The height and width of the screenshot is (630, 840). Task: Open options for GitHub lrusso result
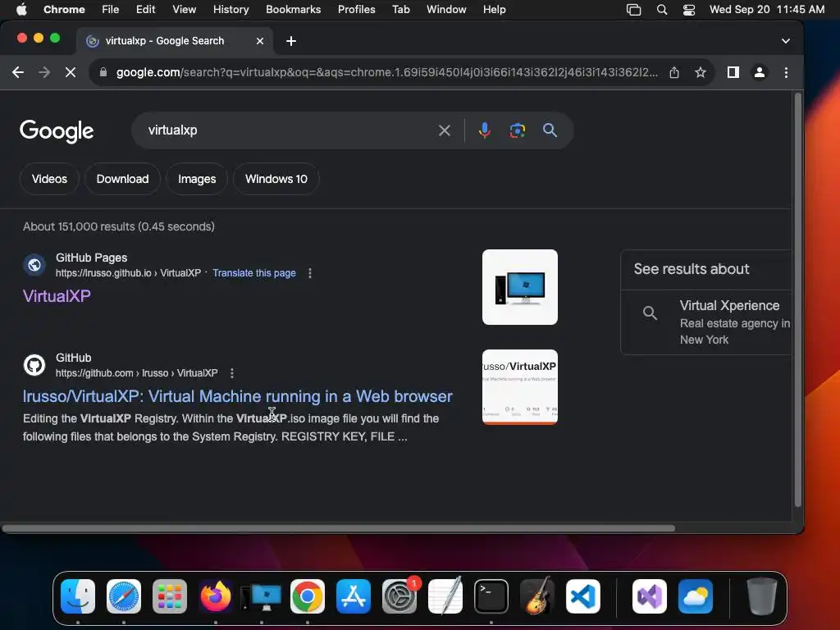(231, 373)
